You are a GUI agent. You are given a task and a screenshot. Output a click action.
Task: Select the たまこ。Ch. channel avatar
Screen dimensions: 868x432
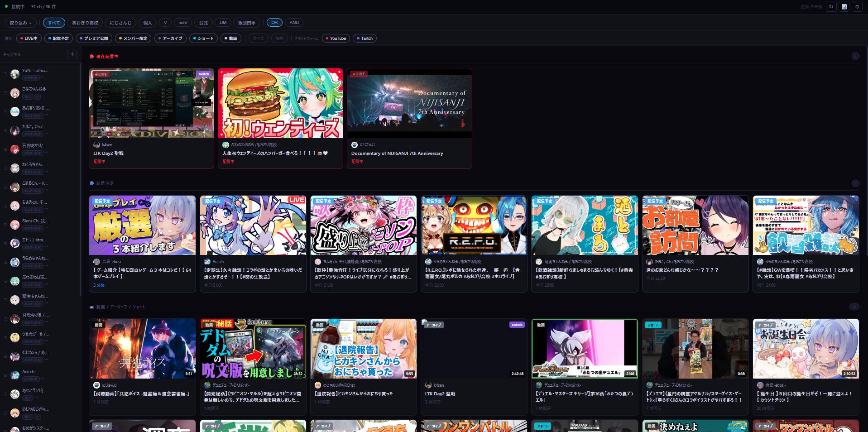click(15, 130)
